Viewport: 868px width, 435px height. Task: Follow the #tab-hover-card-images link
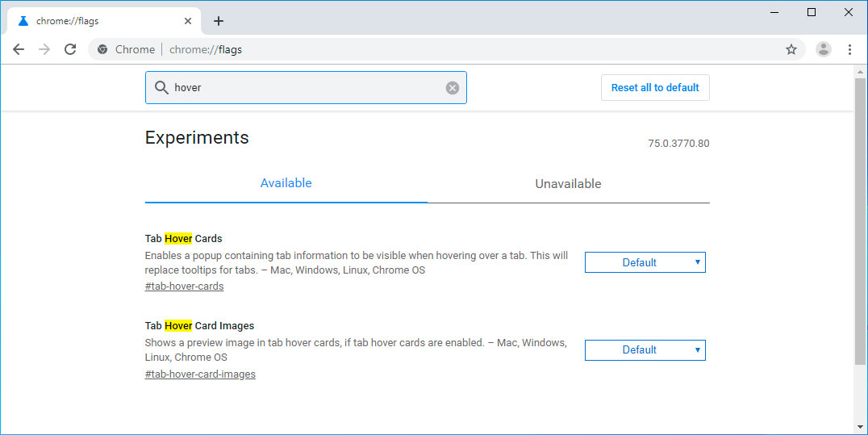click(x=200, y=374)
